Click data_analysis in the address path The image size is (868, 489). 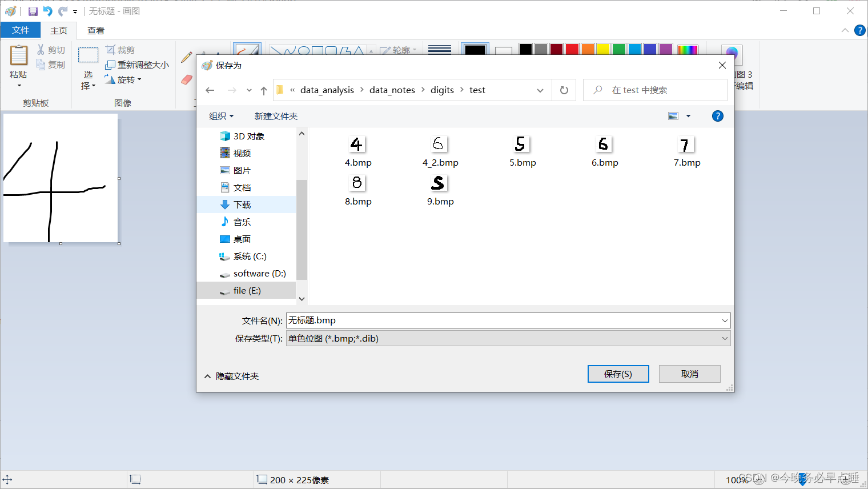[327, 90]
